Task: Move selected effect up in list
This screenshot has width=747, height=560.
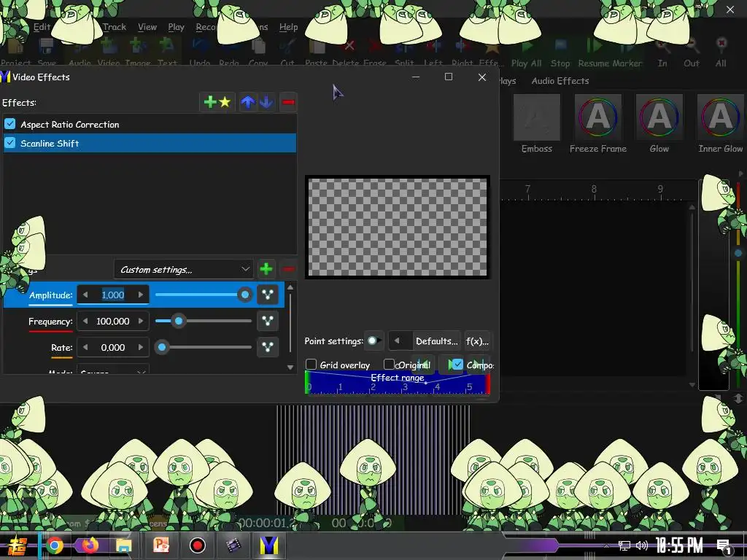Action: 248,102
